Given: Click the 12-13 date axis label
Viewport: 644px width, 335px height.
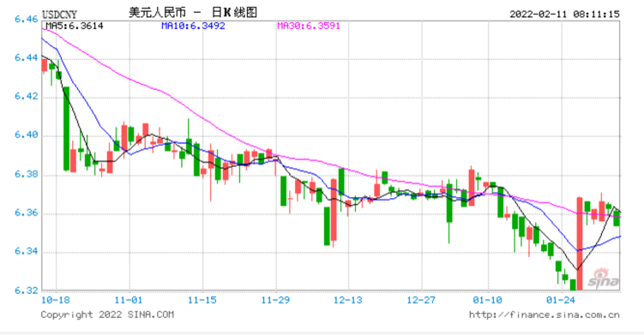Looking at the screenshot, I should coord(348,300).
